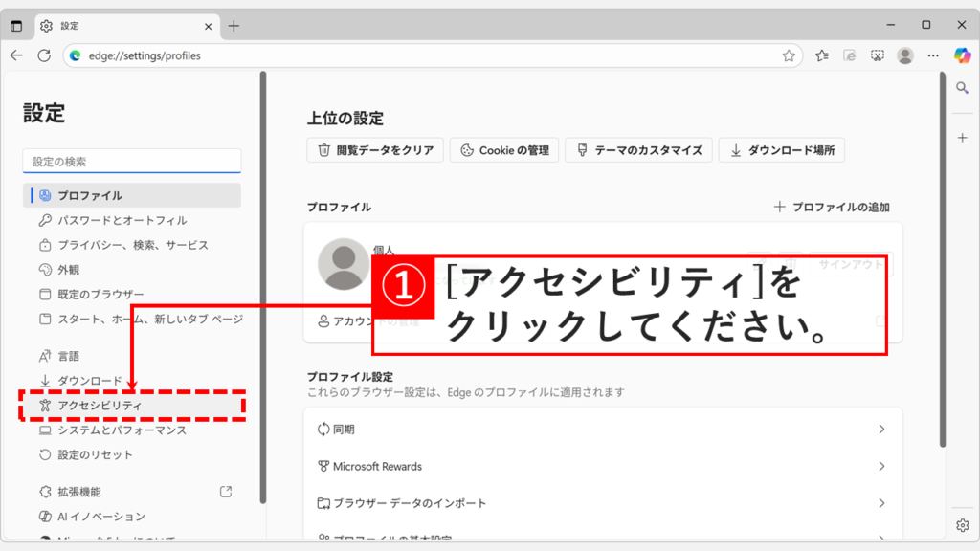This screenshot has width=980, height=551.
Task: Click the web capture screenshot icon
Action: point(877,55)
